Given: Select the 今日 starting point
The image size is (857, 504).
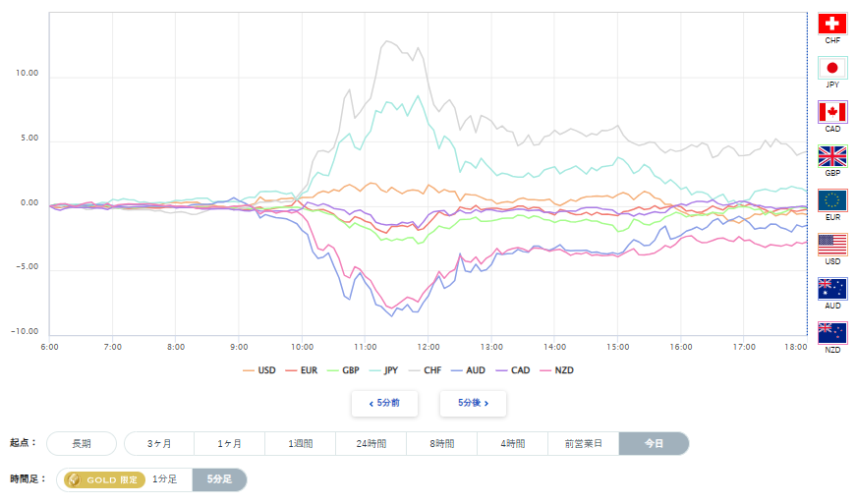Looking at the screenshot, I should pos(654,443).
